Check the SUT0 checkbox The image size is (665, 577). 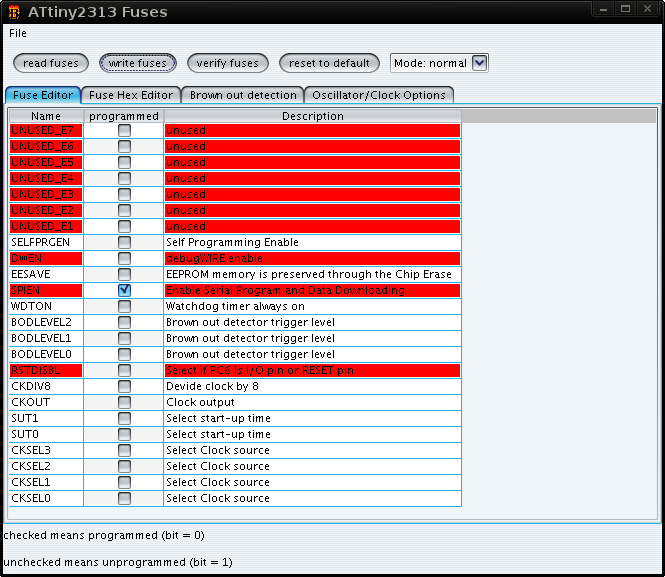click(124, 434)
